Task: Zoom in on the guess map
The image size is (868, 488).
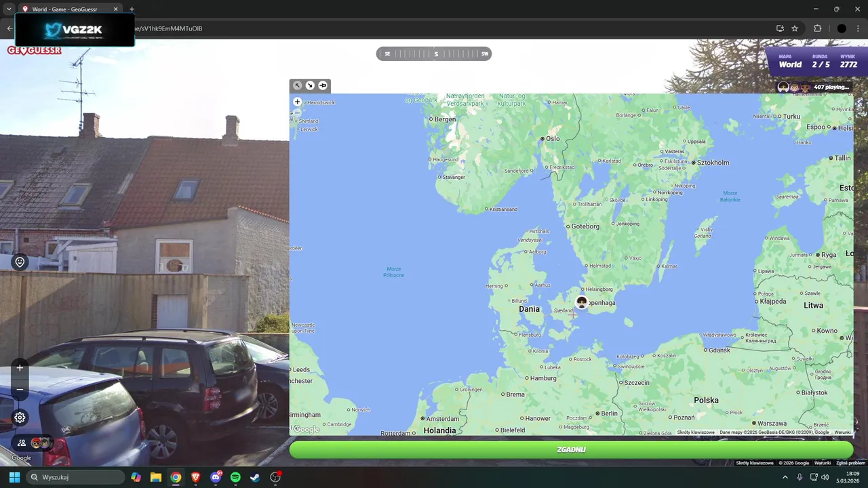Action: (297, 102)
